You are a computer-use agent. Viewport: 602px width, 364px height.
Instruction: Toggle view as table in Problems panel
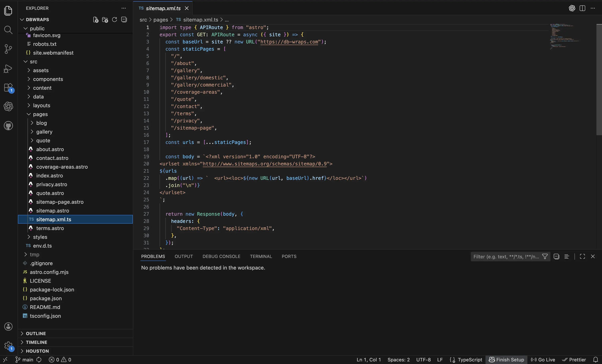pos(566,256)
